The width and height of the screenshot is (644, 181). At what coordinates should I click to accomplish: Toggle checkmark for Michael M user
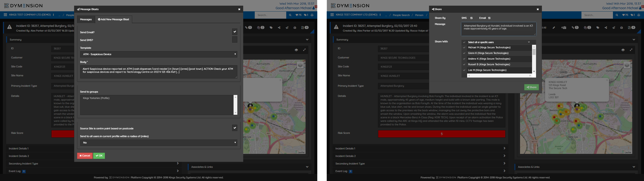464,48
